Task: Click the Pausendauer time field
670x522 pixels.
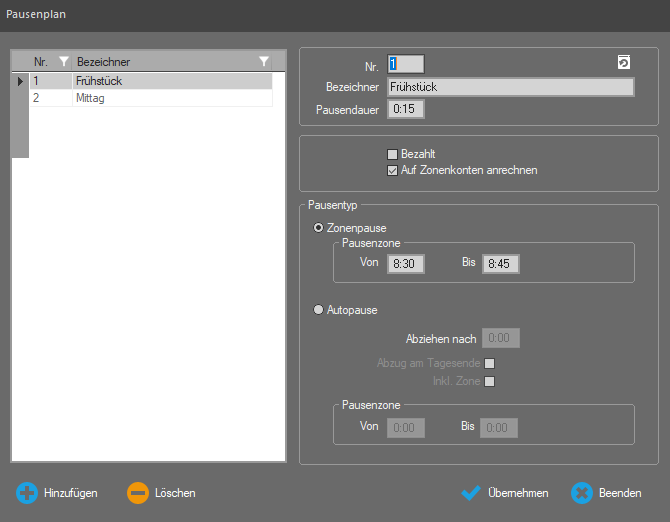Action: coord(407,109)
